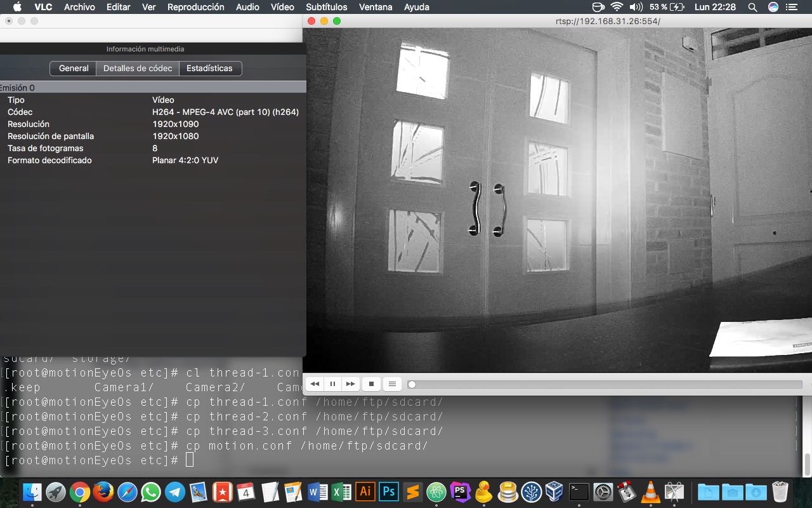This screenshot has height=508, width=812.
Task: Toggle the playlist view in VLC
Action: tap(392, 384)
